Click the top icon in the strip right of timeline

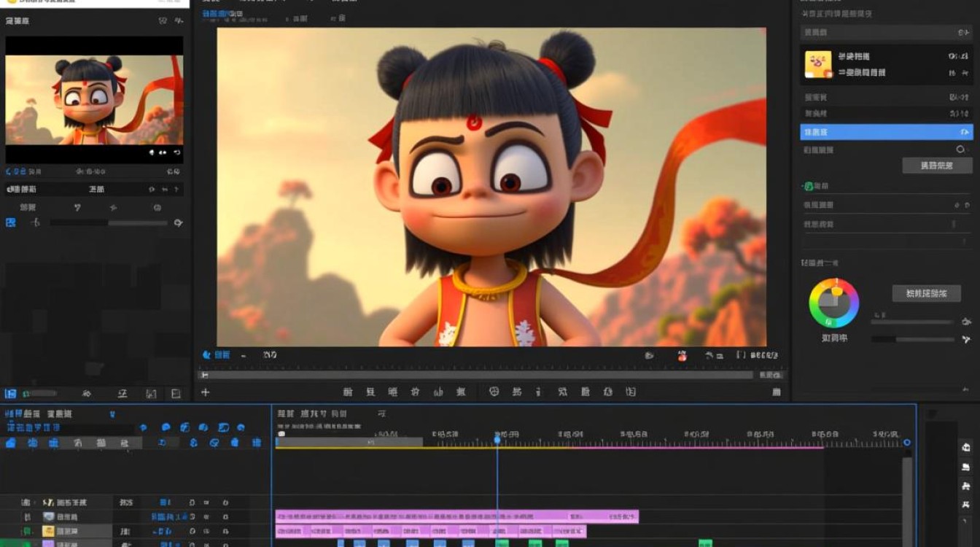pyautogui.click(x=966, y=447)
